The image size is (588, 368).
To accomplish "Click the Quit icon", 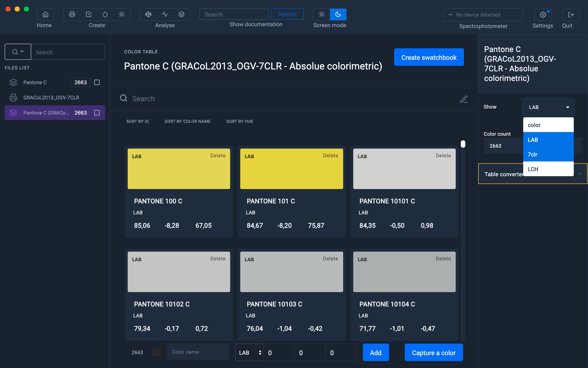I will (571, 15).
